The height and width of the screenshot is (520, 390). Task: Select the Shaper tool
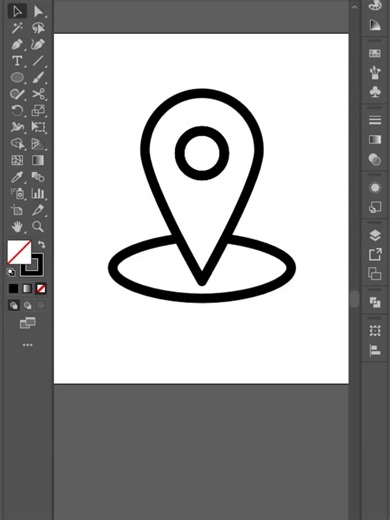[x=17, y=94]
